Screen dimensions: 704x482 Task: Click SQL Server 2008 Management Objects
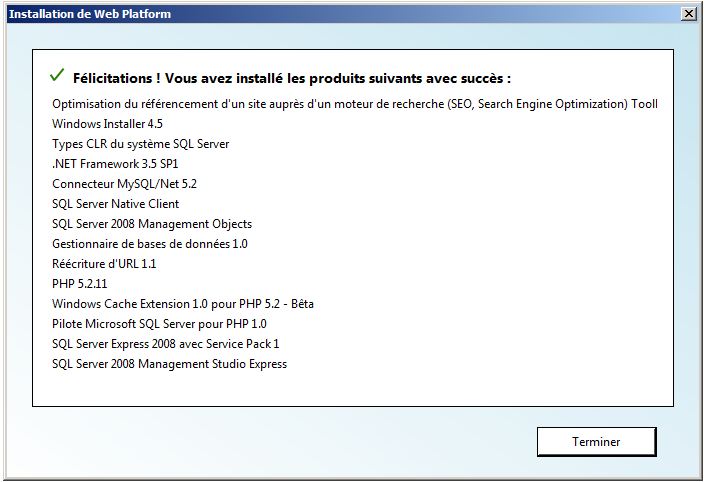point(152,224)
